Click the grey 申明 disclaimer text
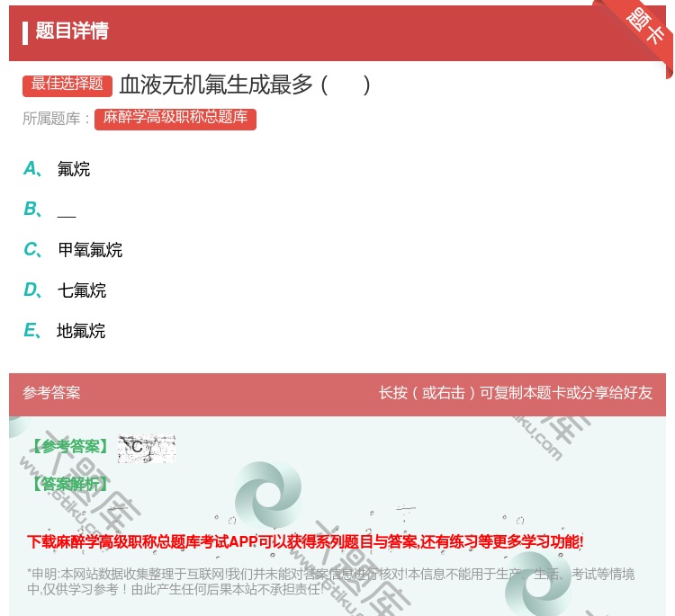The width and height of the screenshot is (675, 616). 330,581
